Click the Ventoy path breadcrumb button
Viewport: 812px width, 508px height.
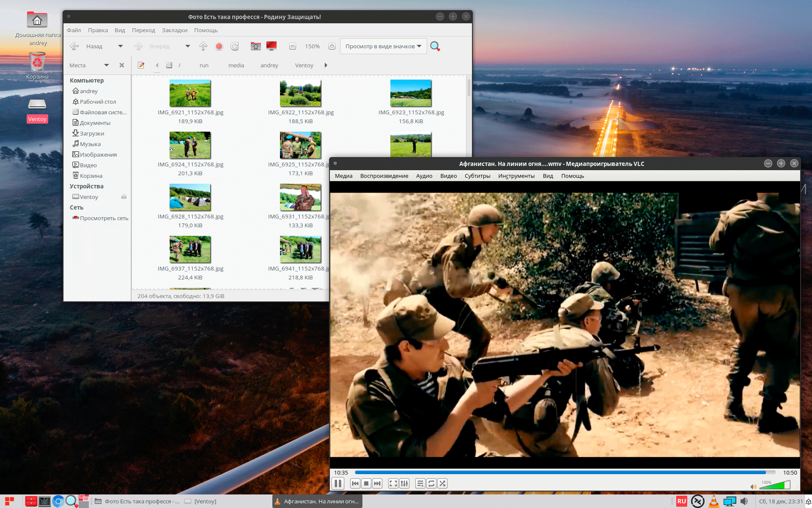(304, 65)
